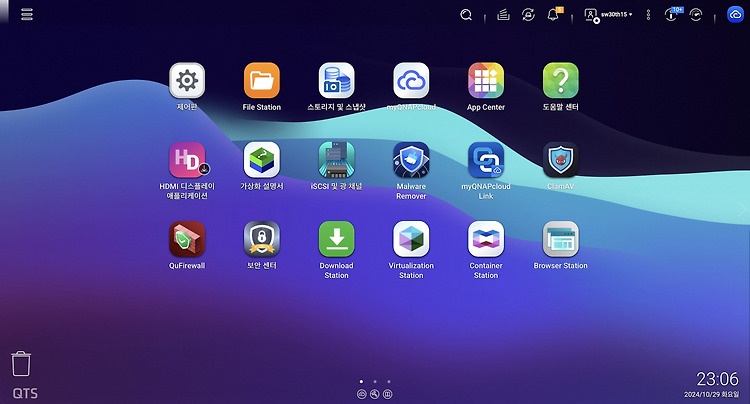Launch ClamAV antivirus

[x=560, y=160]
